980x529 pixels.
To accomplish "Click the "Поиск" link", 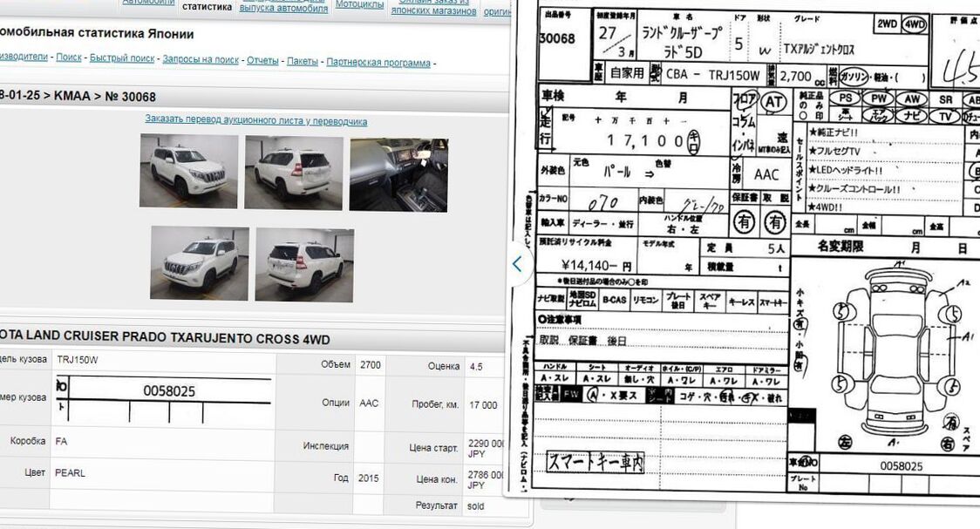I will pos(69,57).
